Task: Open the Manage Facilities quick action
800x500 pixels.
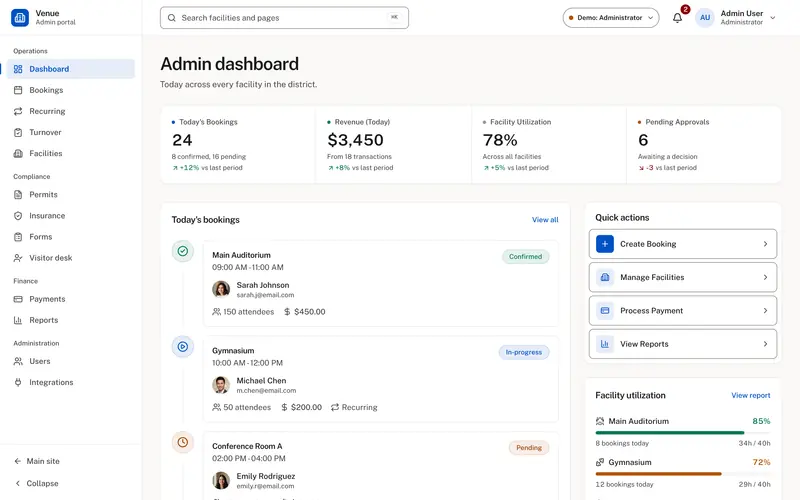Action: tap(683, 277)
